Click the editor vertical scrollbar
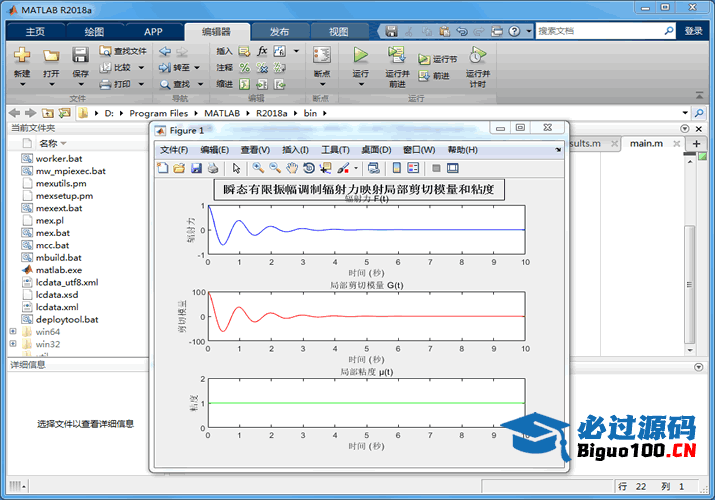 [x=690, y=285]
